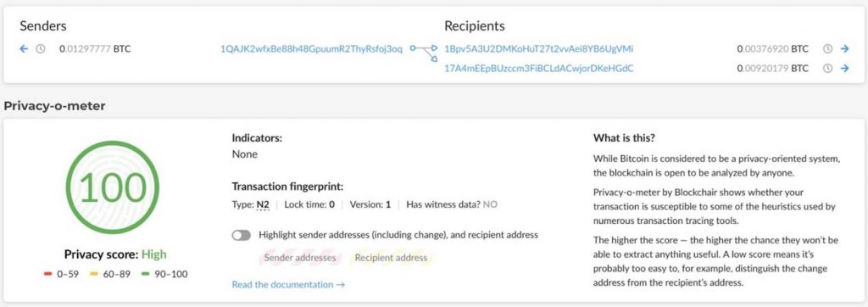Click the green fingerprint score circle showing 100
This screenshot has width=868, height=307.
click(x=113, y=187)
